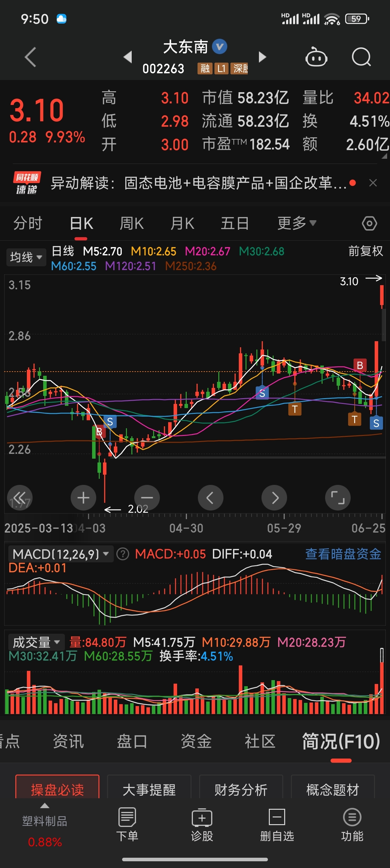Image resolution: width=390 pixels, height=868 pixels.
Task: Switch to the 五日 chart tab
Action: pyautogui.click(x=235, y=223)
